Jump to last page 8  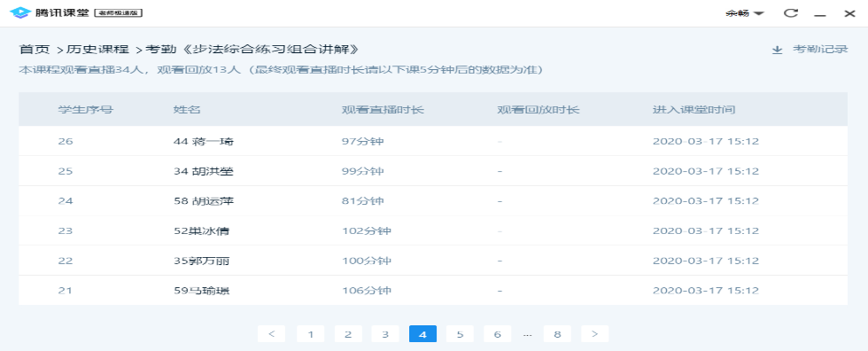(557, 334)
